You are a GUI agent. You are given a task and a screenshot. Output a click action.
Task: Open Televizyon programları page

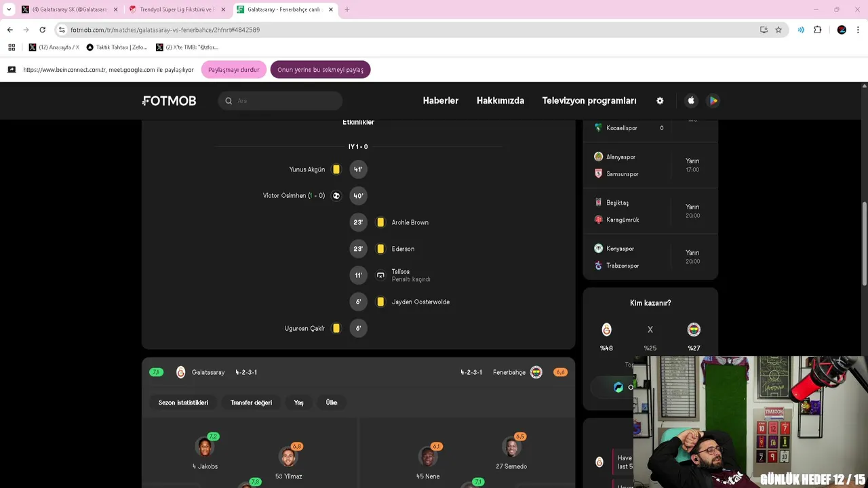(x=589, y=100)
